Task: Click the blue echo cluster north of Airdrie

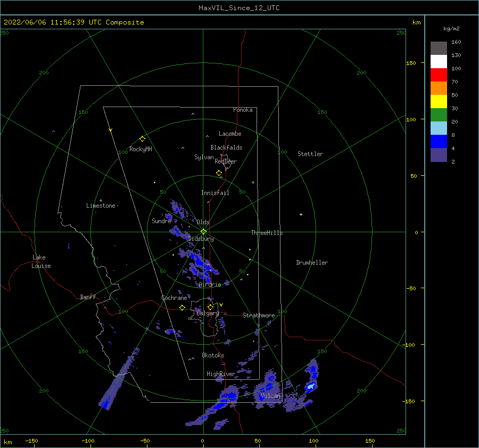Action: (x=199, y=265)
